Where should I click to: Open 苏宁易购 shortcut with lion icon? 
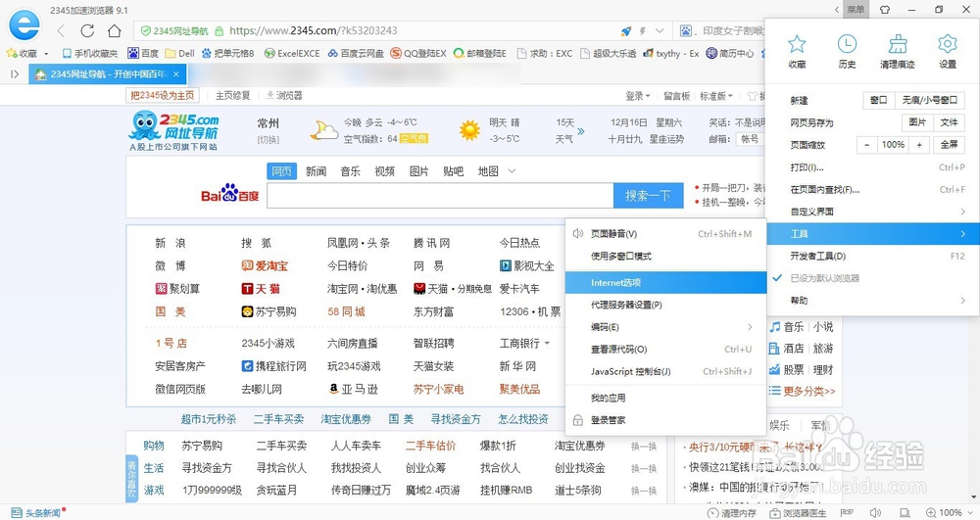[269, 311]
